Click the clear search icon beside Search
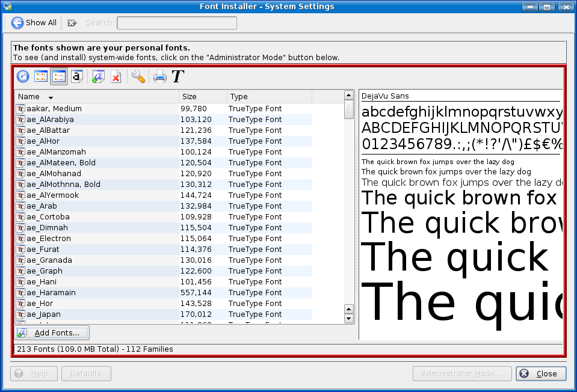 pyautogui.click(x=72, y=23)
